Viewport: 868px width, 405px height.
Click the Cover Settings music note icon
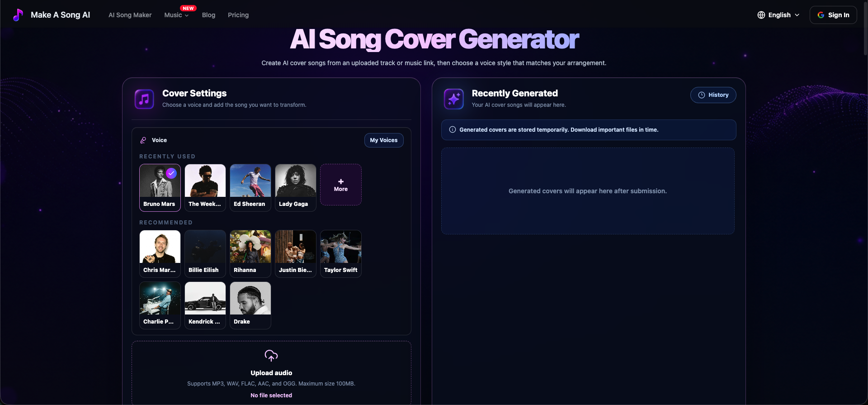(144, 99)
